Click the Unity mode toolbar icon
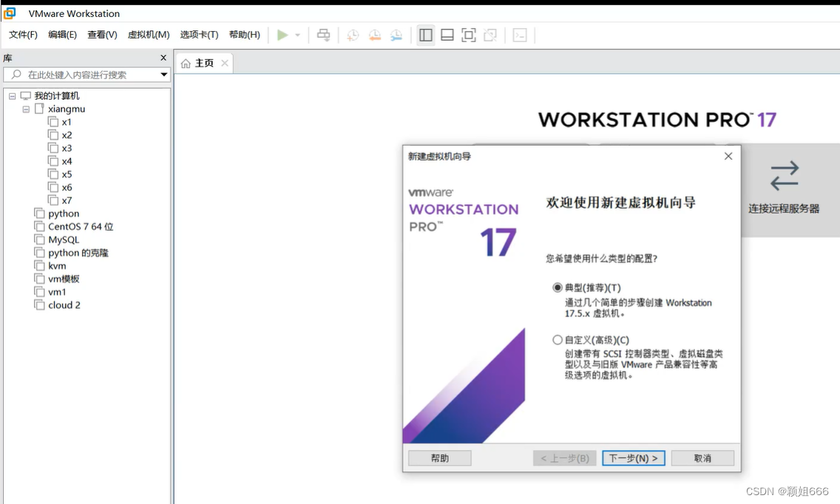This screenshot has width=840, height=504. [x=490, y=35]
